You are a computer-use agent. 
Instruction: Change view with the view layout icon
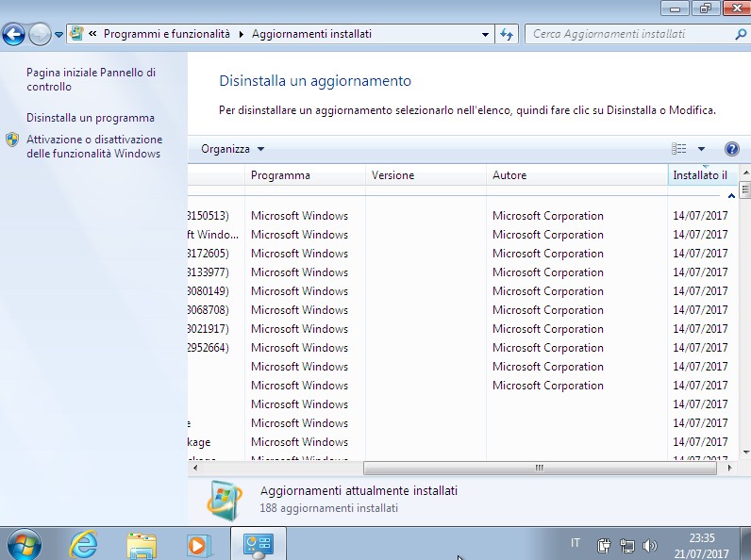click(678, 149)
